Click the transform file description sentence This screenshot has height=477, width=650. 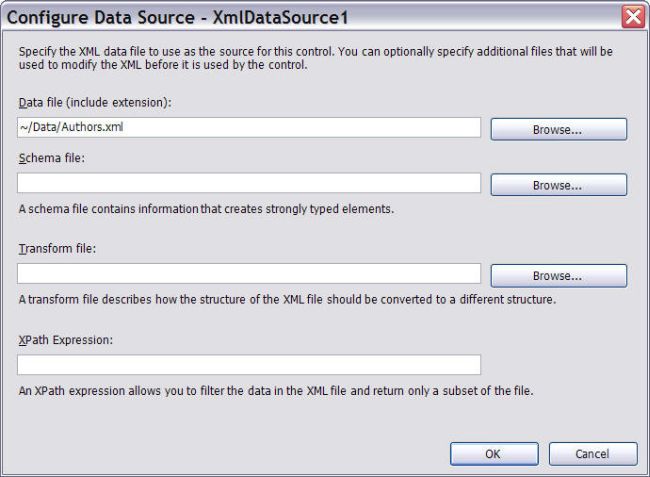[x=285, y=299]
